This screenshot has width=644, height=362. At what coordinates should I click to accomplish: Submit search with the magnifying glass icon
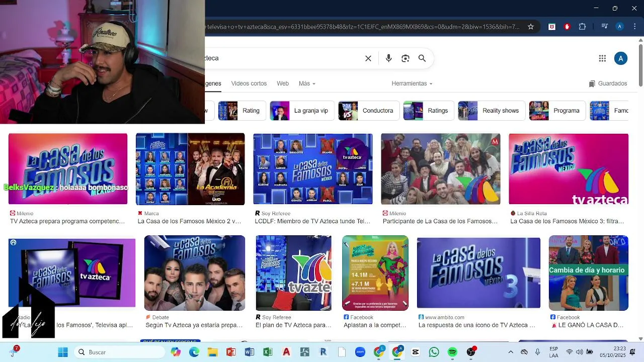click(422, 58)
